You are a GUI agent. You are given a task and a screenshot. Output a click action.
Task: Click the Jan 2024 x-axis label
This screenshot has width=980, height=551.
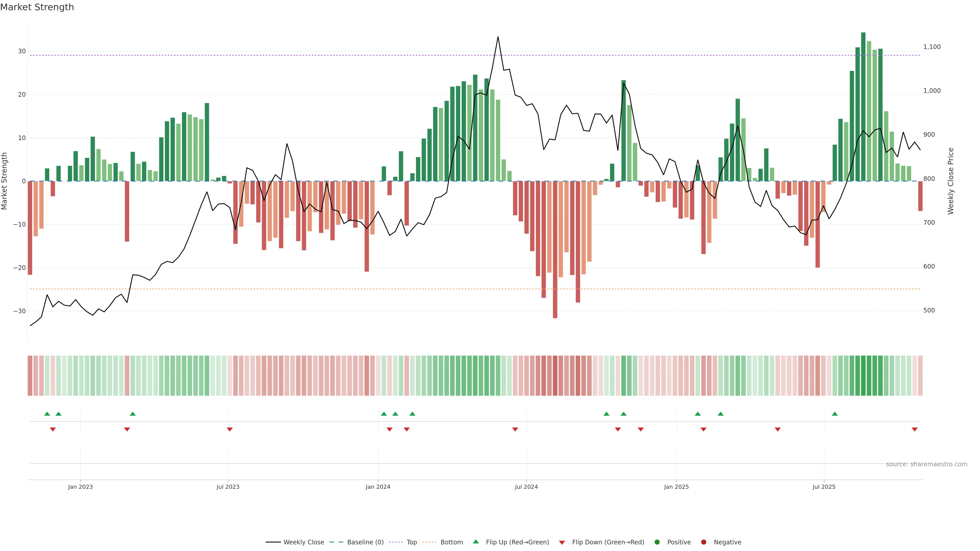click(x=378, y=487)
